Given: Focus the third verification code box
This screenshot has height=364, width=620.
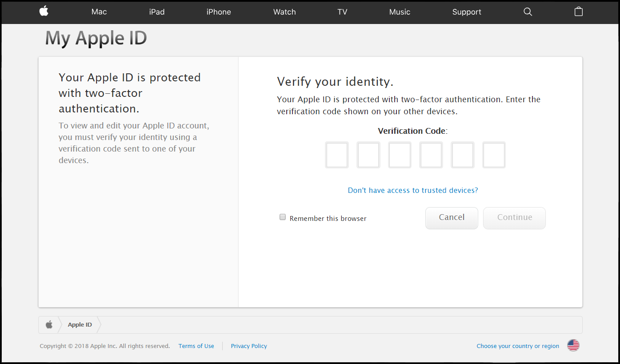Looking at the screenshot, I should point(400,155).
